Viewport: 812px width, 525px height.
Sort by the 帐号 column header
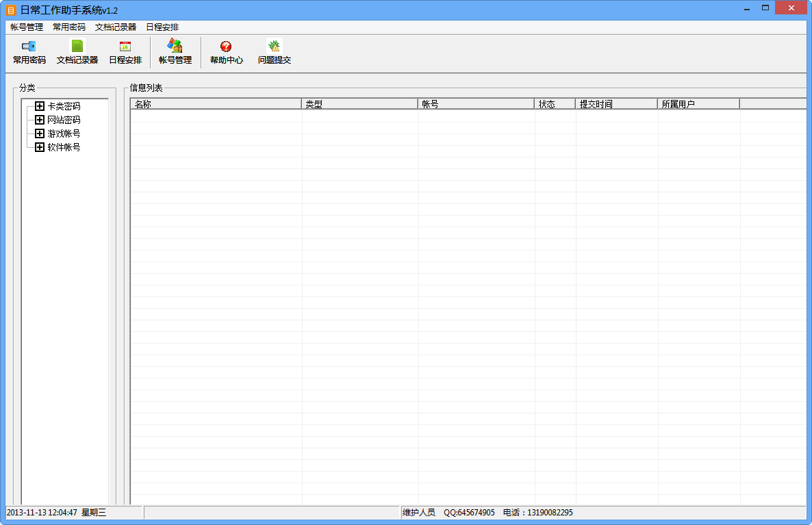476,104
